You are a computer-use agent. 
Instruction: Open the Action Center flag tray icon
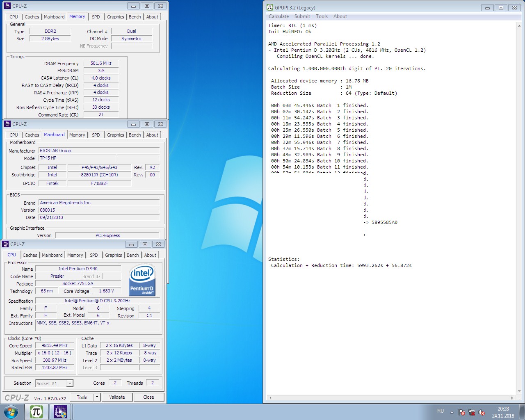(x=462, y=412)
